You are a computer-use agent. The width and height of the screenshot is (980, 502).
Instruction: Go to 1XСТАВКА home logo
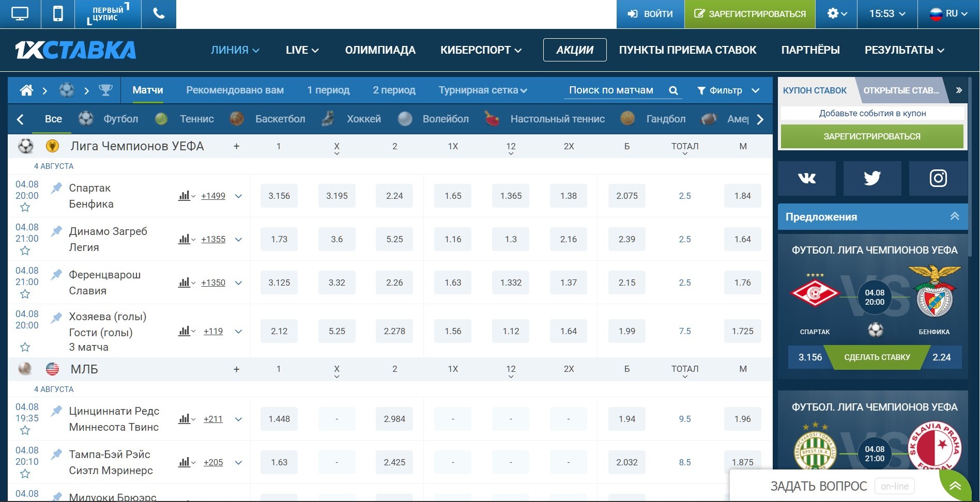click(x=75, y=50)
